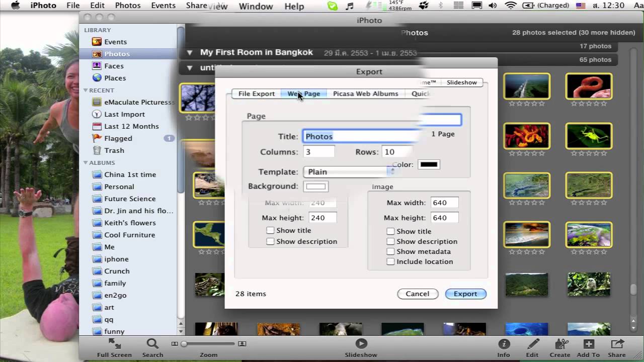644x362 pixels.
Task: Click the Full Screen toolbar icon
Action: point(114,344)
